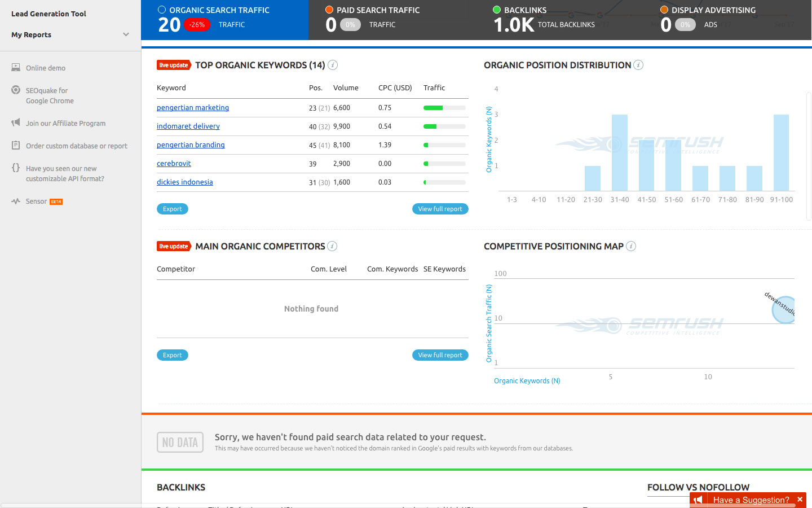Click the SEOquake for Google Chrome icon

[x=16, y=90]
